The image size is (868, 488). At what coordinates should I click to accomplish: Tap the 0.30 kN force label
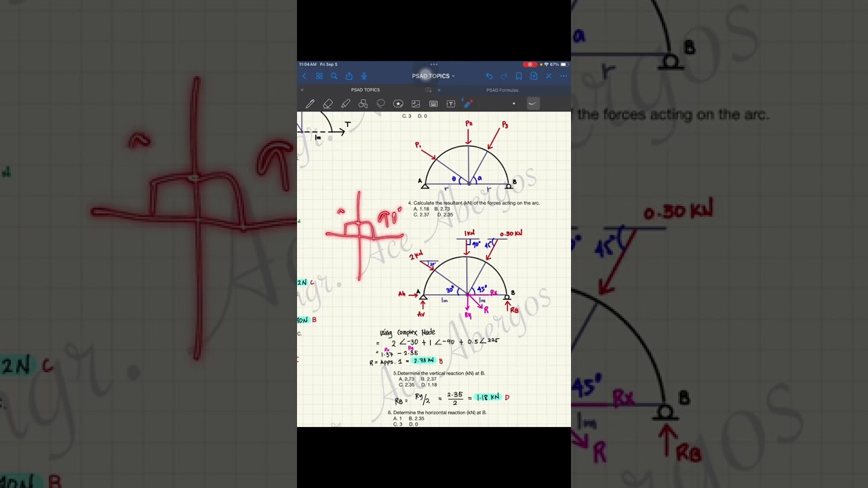[511, 234]
